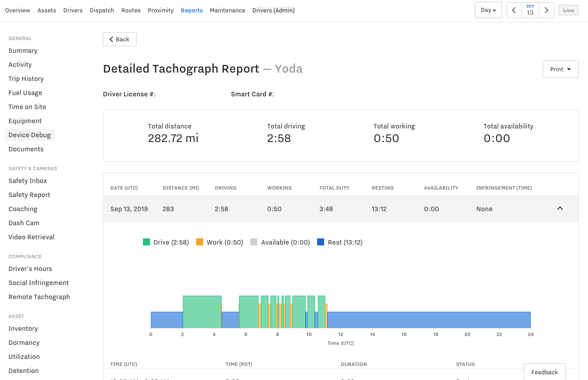Click the SEP 13 date display
This screenshot has width=588, height=380.
530,10
